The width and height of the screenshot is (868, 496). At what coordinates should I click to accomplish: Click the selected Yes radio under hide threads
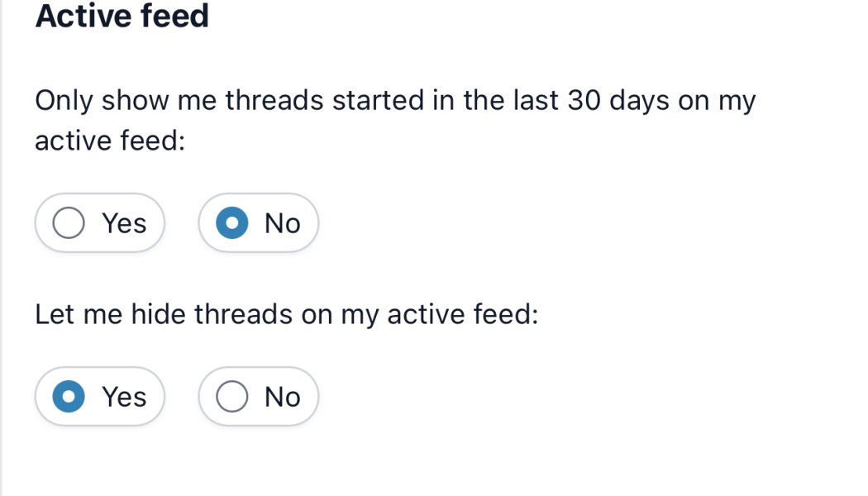pos(68,396)
